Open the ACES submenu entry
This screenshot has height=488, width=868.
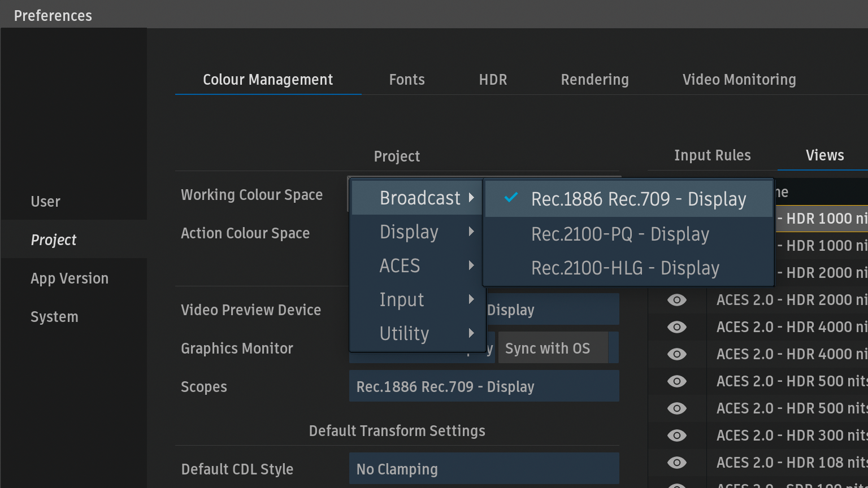417,265
